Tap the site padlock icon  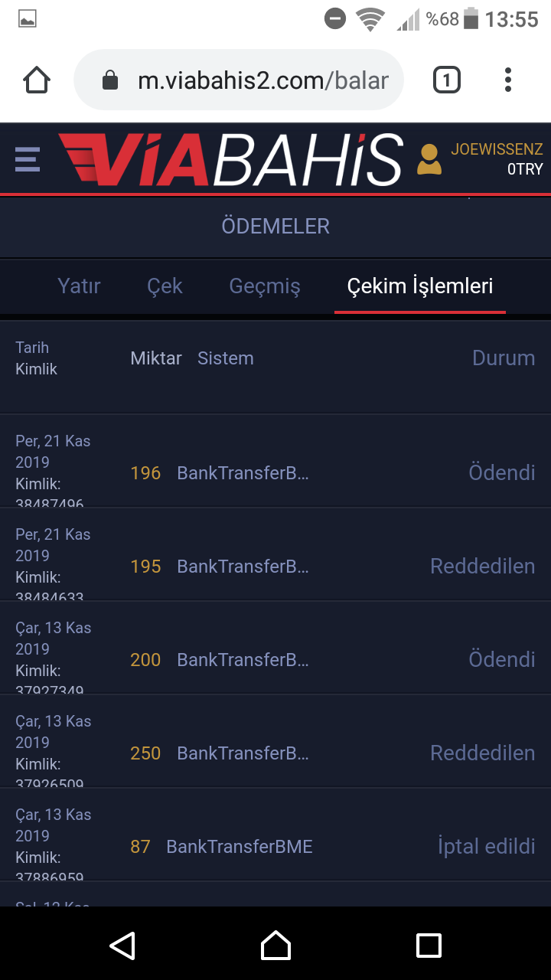[x=110, y=80]
